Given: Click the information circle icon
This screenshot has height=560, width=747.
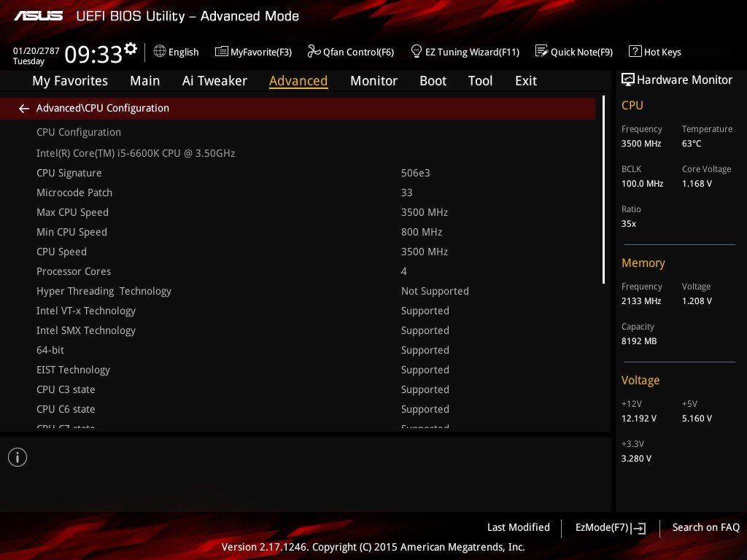Looking at the screenshot, I should 18,457.
